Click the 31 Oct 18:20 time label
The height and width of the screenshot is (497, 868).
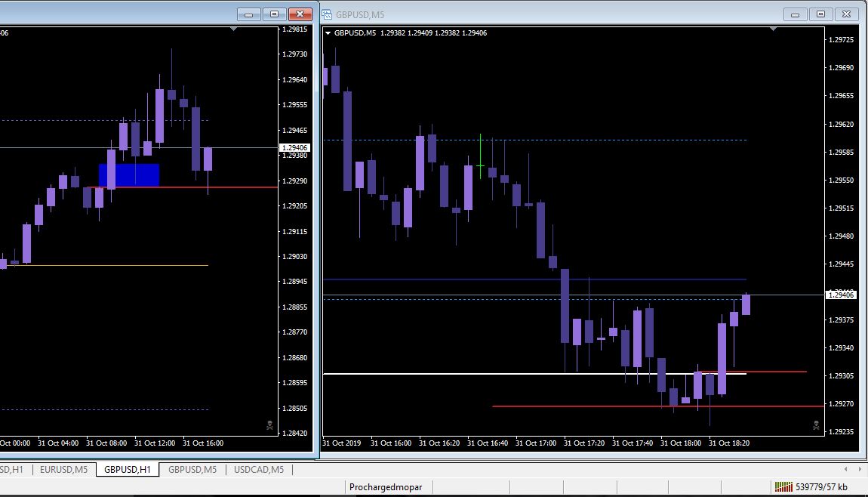tap(728, 443)
